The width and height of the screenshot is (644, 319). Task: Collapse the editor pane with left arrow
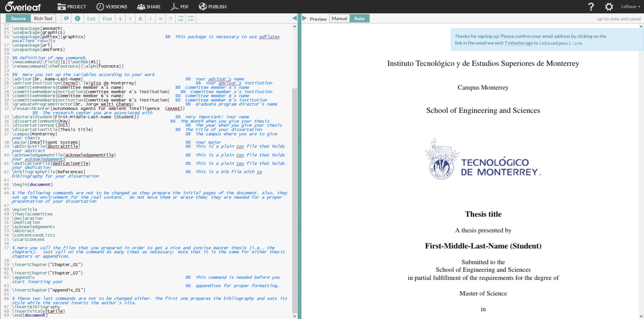pos(294,18)
